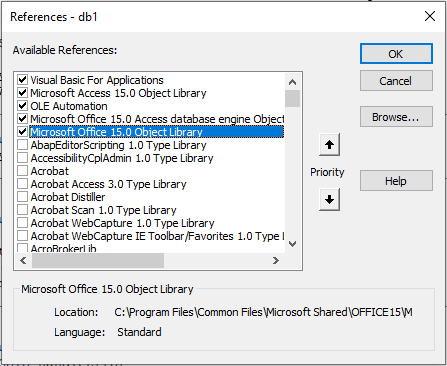This screenshot has width=447, height=366.
Task: Select Acrobat Access 3.0 Type Library row
Action: [x=108, y=184]
